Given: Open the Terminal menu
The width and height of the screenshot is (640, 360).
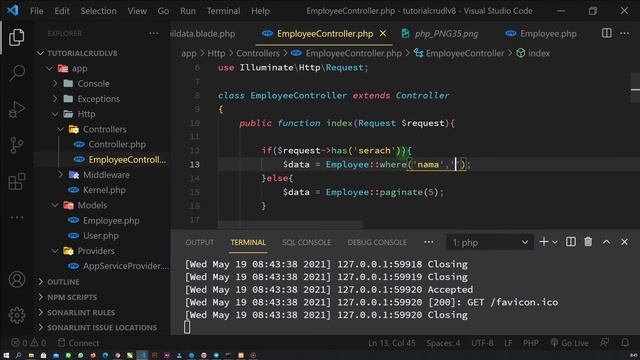Looking at the screenshot, I should [223, 11].
